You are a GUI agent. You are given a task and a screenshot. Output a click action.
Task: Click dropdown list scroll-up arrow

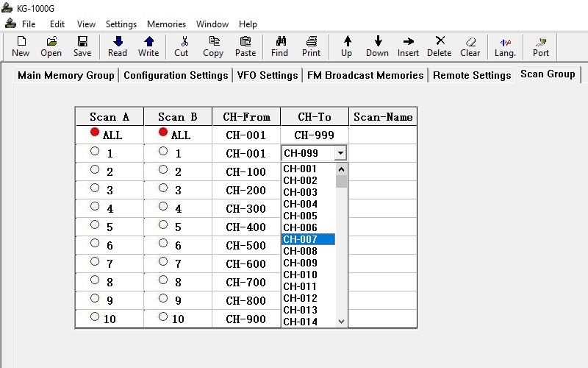[x=341, y=169]
